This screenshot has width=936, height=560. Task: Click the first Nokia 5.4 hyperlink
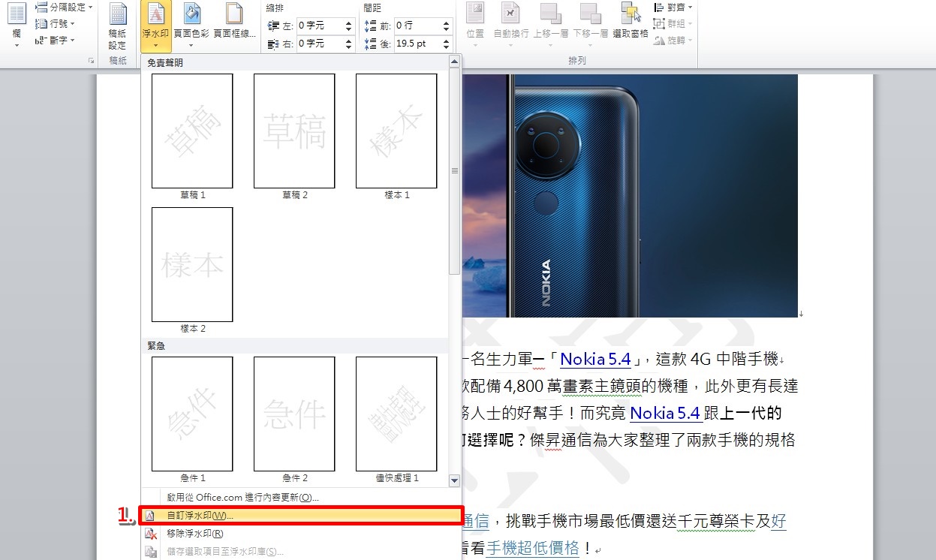595,359
